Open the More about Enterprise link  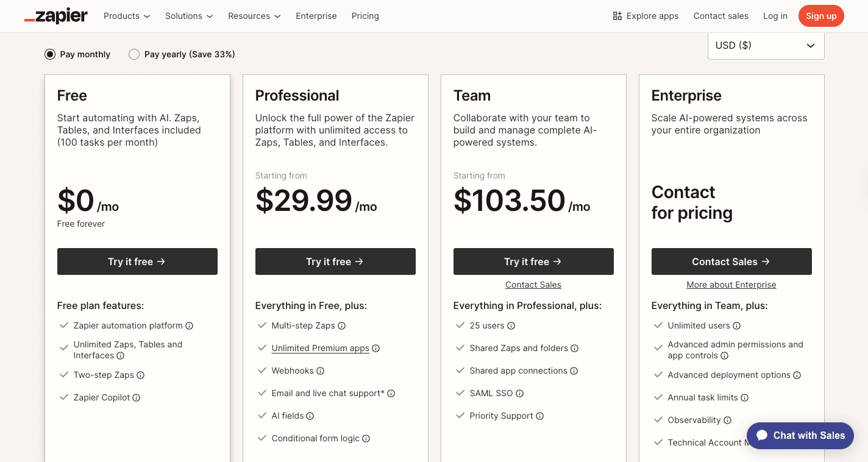731,285
